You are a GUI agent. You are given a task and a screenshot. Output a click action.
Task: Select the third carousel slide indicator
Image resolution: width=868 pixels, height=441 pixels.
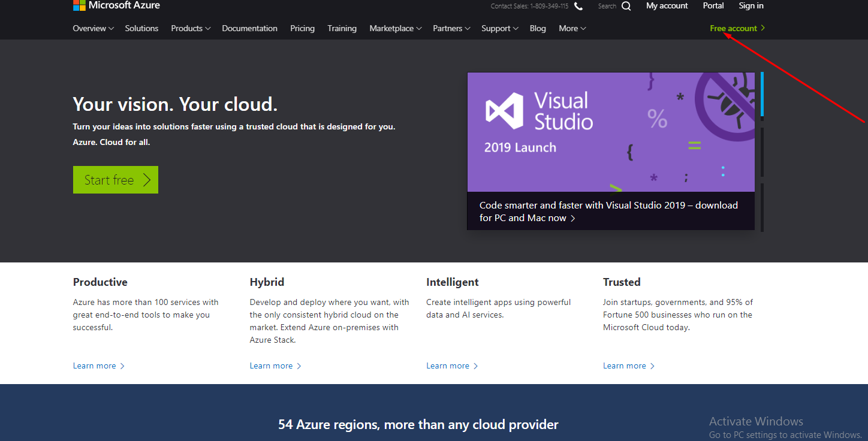click(762, 207)
